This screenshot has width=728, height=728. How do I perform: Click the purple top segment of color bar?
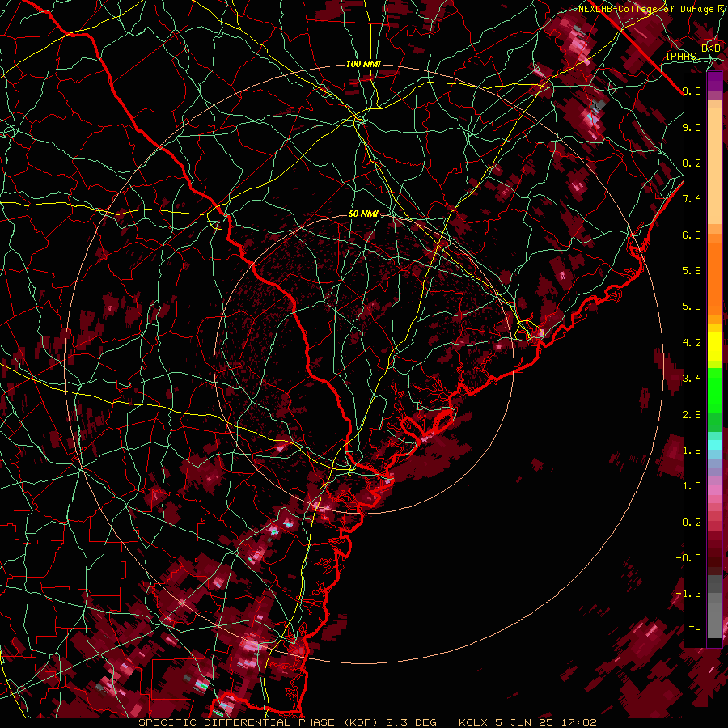point(714,81)
